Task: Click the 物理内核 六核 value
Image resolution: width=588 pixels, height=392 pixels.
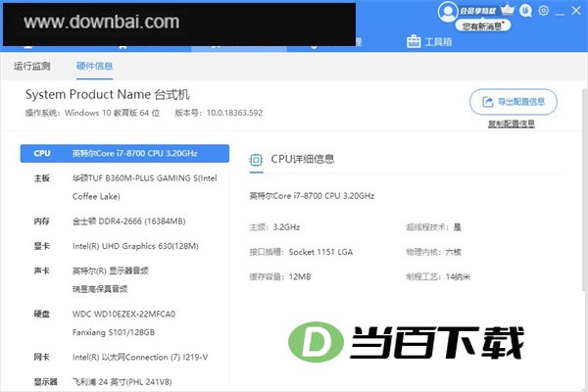Action: pos(454,252)
